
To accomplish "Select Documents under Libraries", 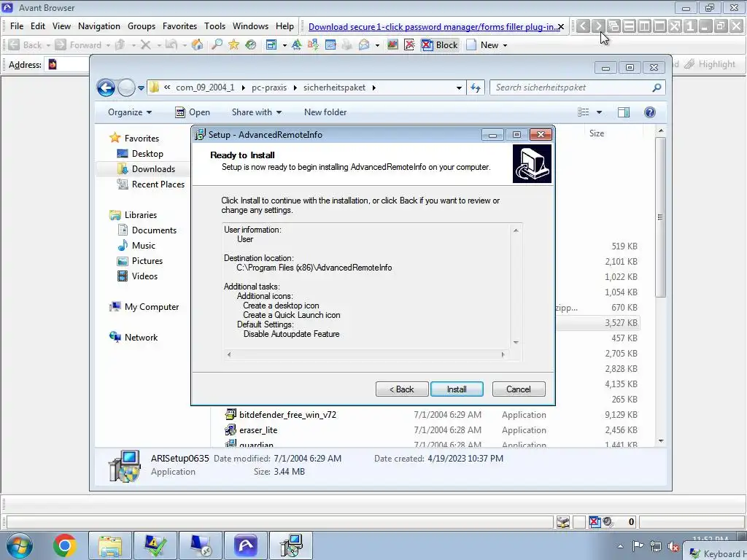I will 154,230.
